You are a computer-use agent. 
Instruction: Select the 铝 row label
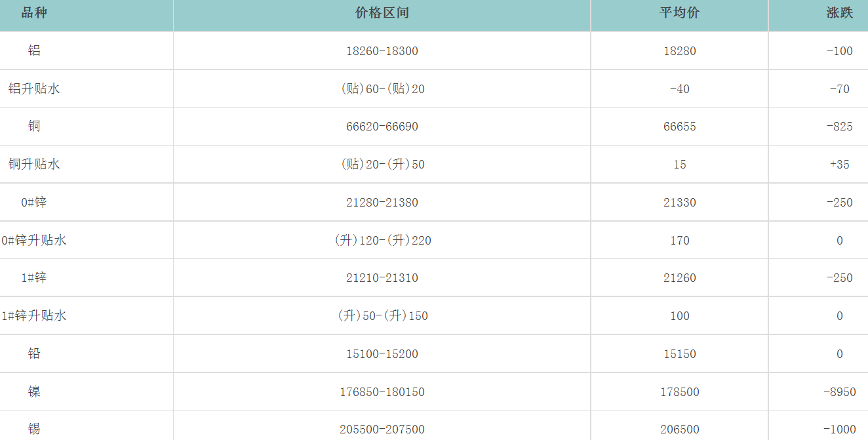coord(34,50)
